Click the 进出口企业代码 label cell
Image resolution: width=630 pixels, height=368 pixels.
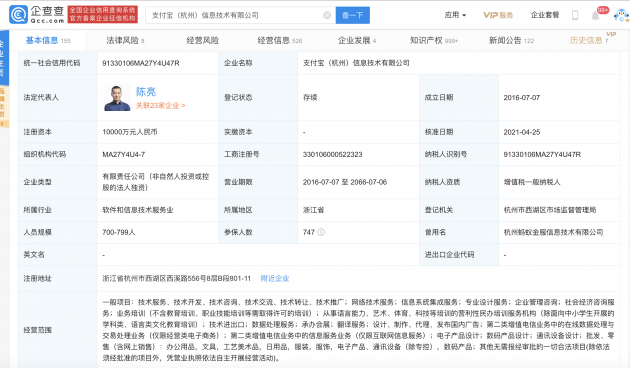pyautogui.click(x=459, y=255)
